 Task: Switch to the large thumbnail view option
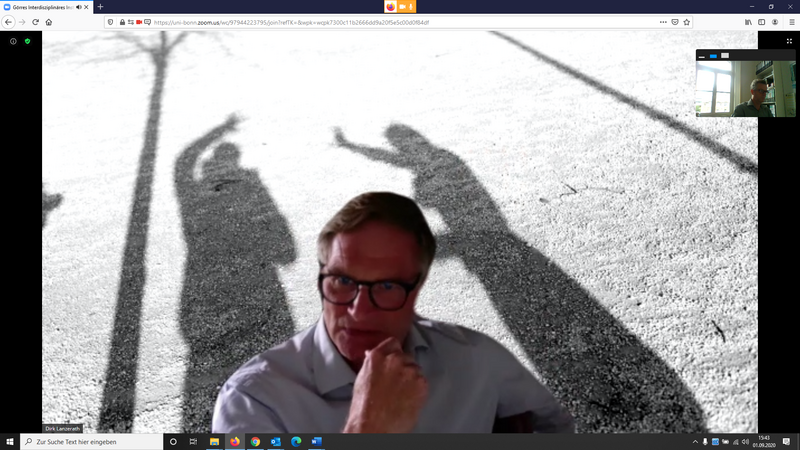pos(725,55)
